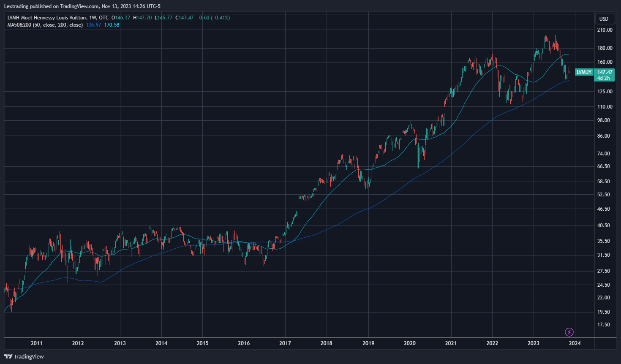The width and height of the screenshot is (621, 364).
Task: Click the 147.47 current price tag
Action: 604,72
